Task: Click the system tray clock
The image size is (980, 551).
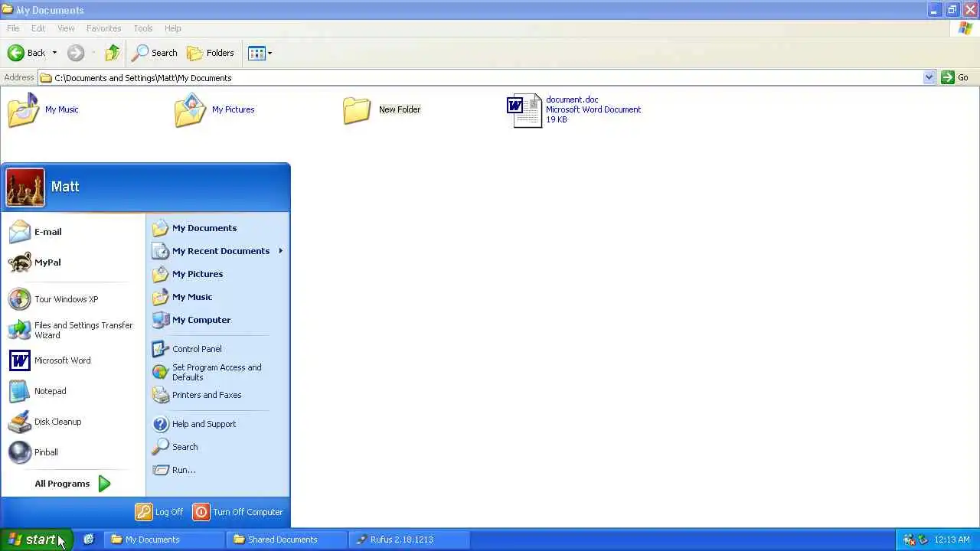Action: [952, 540]
